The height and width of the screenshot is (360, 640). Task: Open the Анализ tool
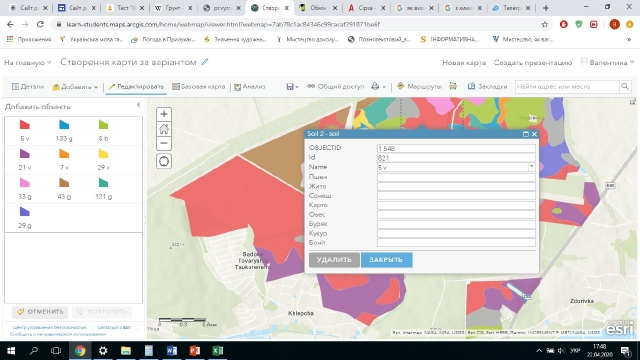pos(249,87)
